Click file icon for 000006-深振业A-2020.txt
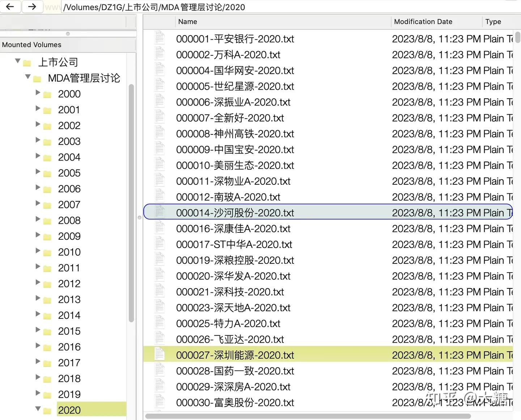The height and width of the screenshot is (420, 521). (x=160, y=101)
